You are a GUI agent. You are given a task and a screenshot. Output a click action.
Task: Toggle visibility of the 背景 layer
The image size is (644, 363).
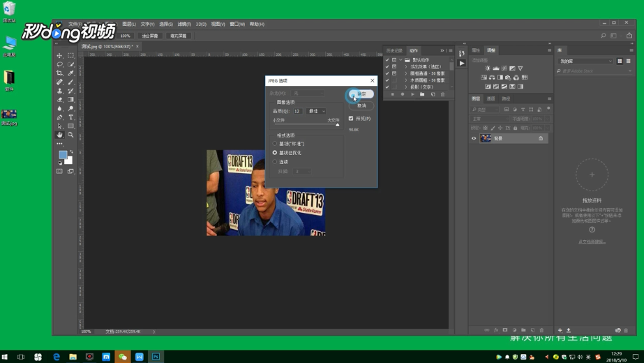coord(474,138)
